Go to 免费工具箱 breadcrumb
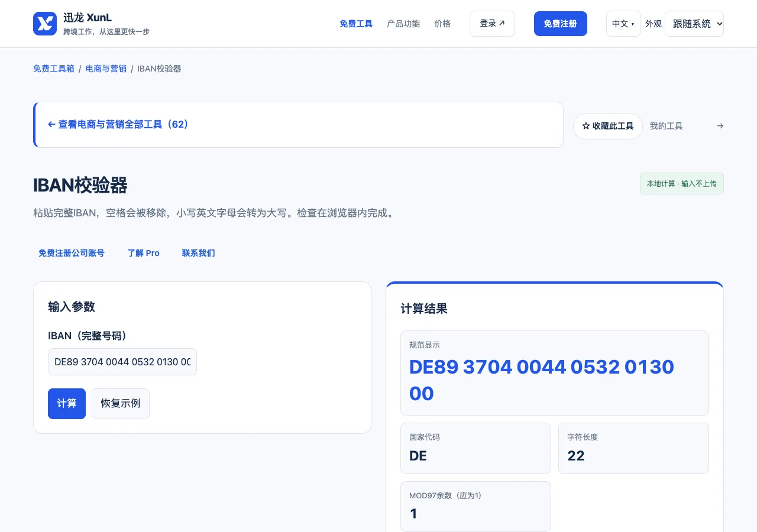The height and width of the screenshot is (532, 757). pyautogui.click(x=54, y=69)
